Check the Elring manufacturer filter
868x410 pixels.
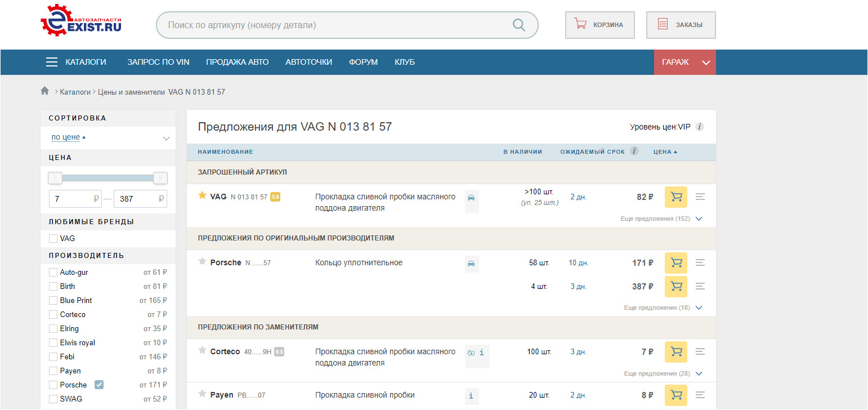pyautogui.click(x=53, y=328)
